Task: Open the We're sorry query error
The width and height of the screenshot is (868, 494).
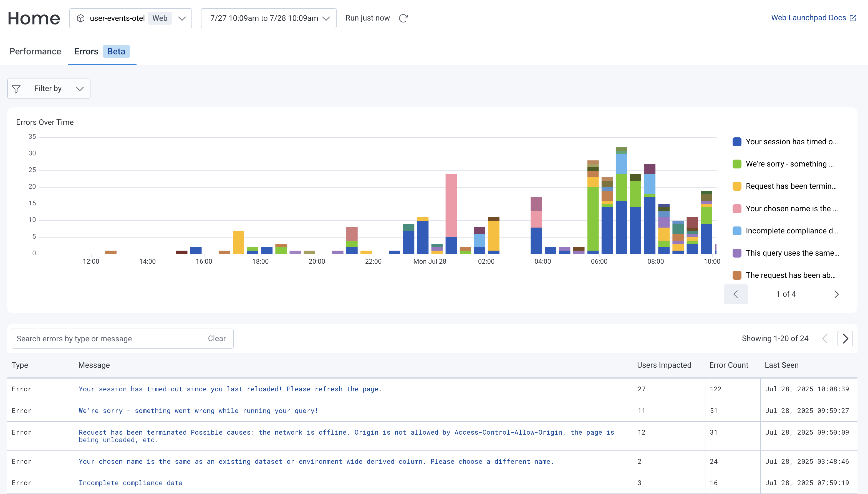Action: point(198,411)
